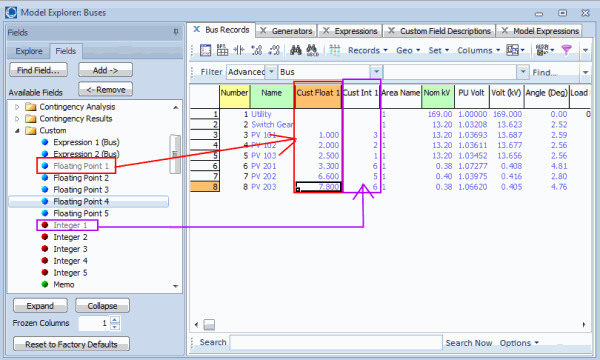Click the quick filter grid icon
Image resolution: width=600 pixels, height=360 pixels.
pyautogui.click(x=335, y=50)
